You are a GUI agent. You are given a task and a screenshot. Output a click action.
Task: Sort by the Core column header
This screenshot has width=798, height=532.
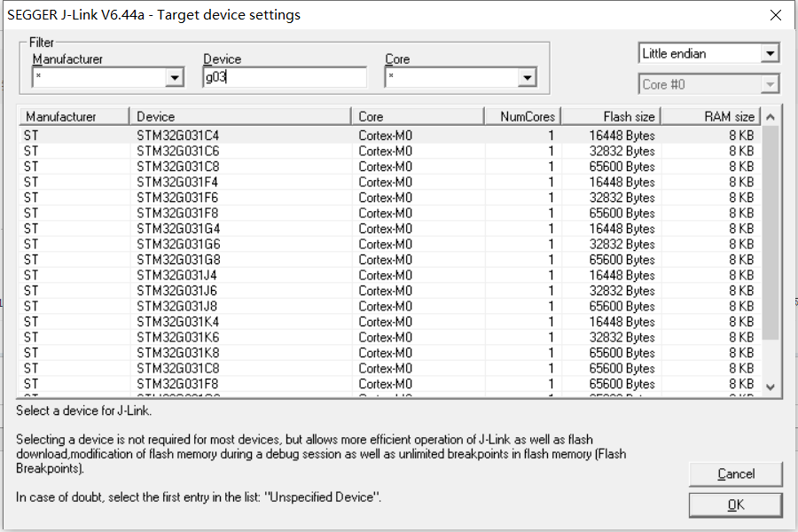click(418, 116)
